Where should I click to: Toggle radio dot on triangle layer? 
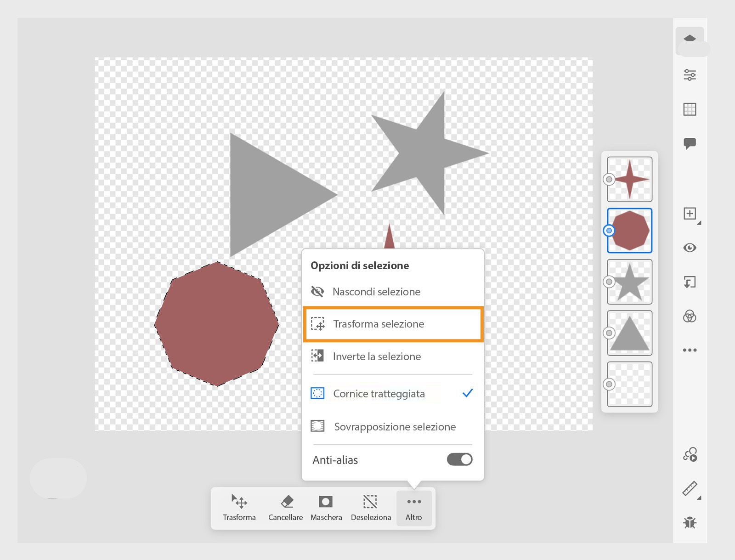point(609,333)
